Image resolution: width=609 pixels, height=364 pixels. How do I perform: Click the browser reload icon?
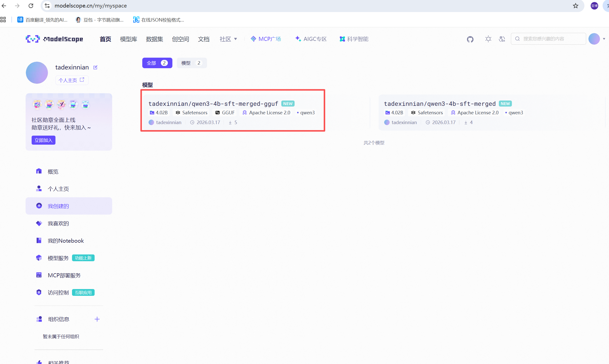pyautogui.click(x=31, y=6)
